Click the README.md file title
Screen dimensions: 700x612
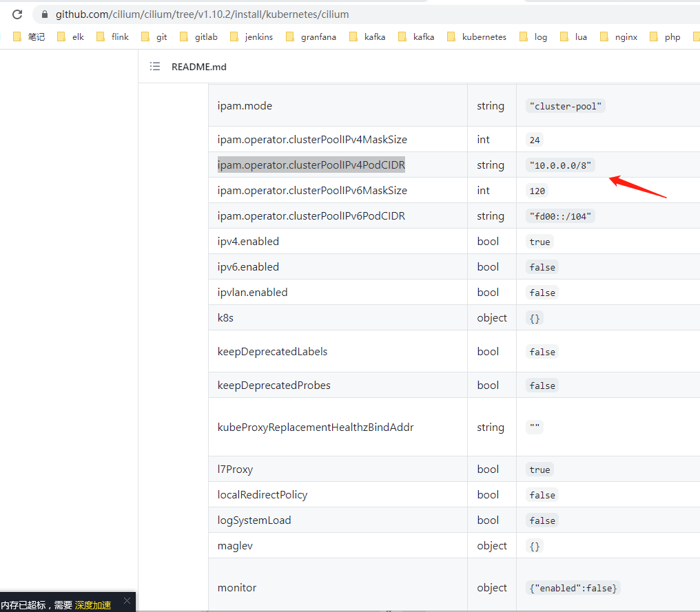199,67
